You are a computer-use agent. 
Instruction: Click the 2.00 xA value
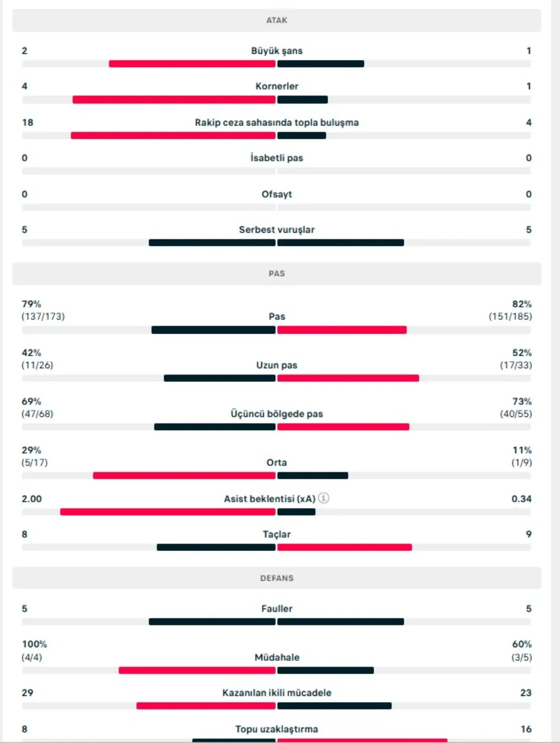(x=32, y=499)
